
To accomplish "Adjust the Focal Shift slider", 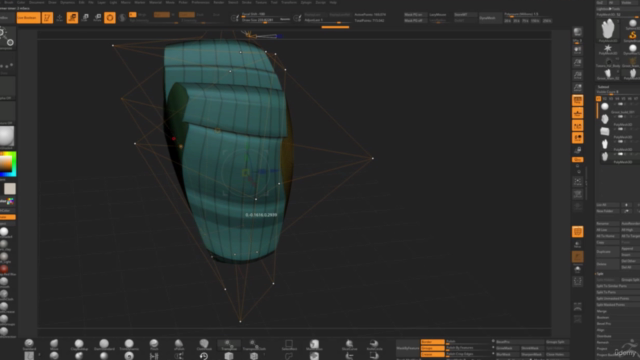I will coord(266,14).
